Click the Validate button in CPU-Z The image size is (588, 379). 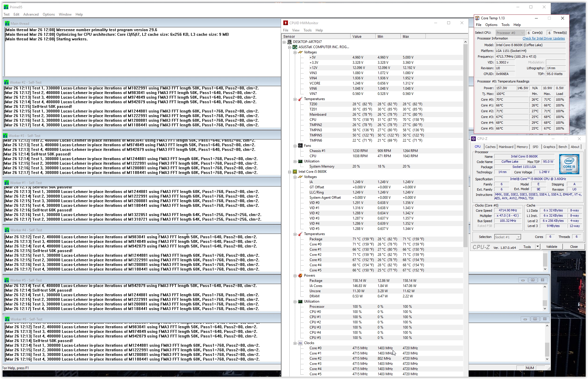coord(551,247)
